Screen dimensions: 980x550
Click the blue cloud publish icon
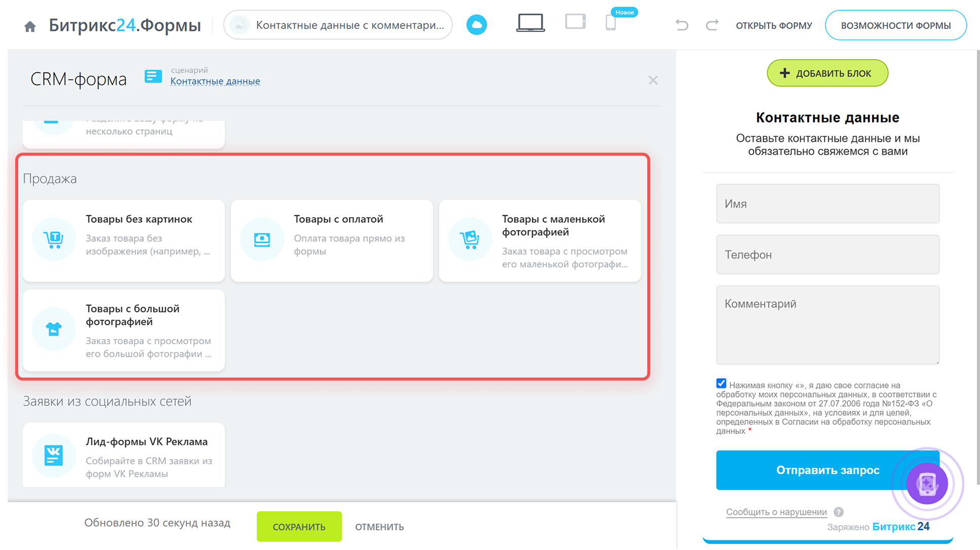tap(476, 25)
